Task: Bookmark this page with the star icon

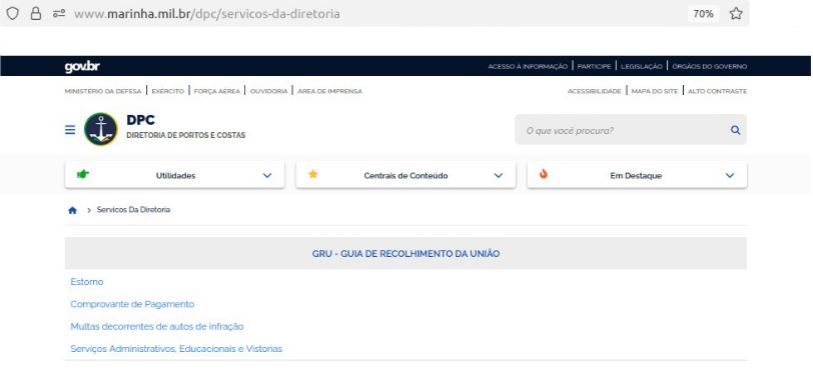Action: point(736,13)
